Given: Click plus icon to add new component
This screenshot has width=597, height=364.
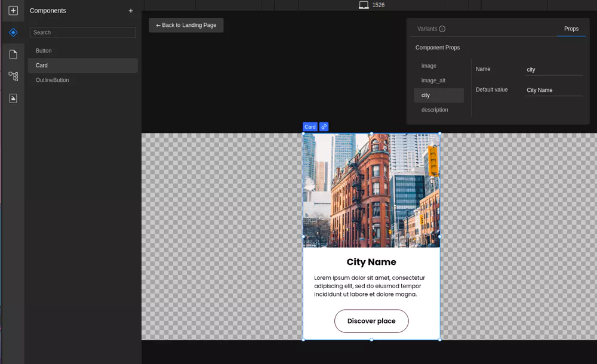Looking at the screenshot, I should (x=131, y=11).
